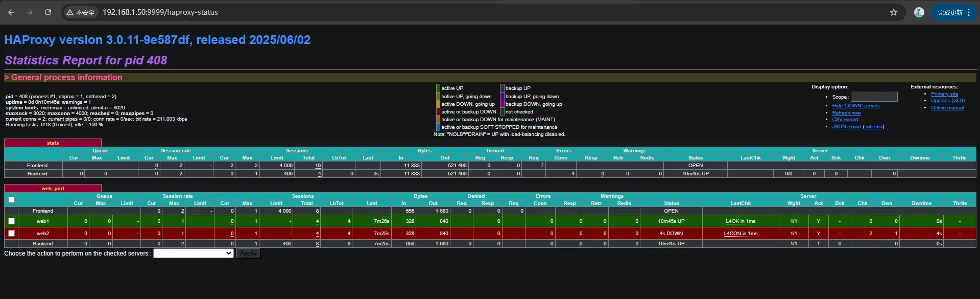Click the L4CON in 1ms check result
The width and height of the screenshot is (980, 299).
coord(740,234)
